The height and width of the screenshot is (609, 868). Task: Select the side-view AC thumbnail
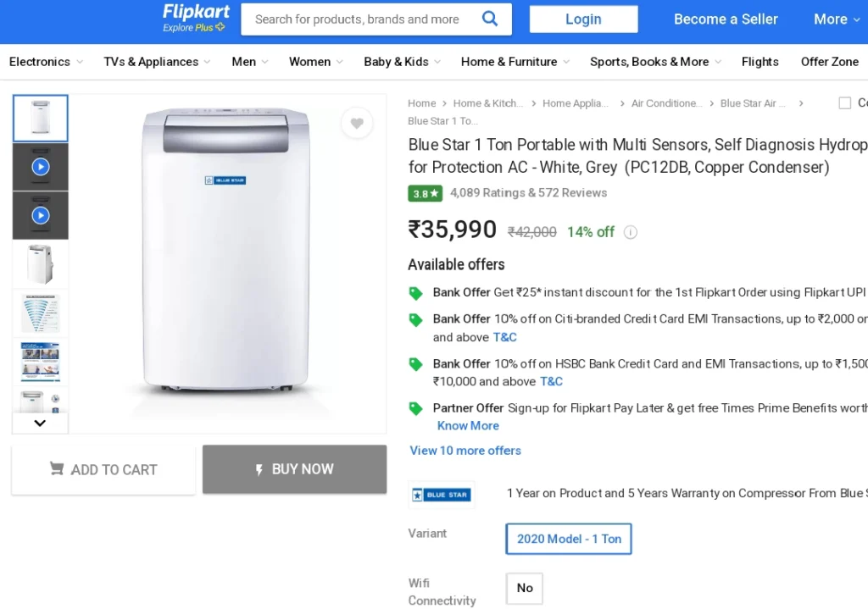41,264
